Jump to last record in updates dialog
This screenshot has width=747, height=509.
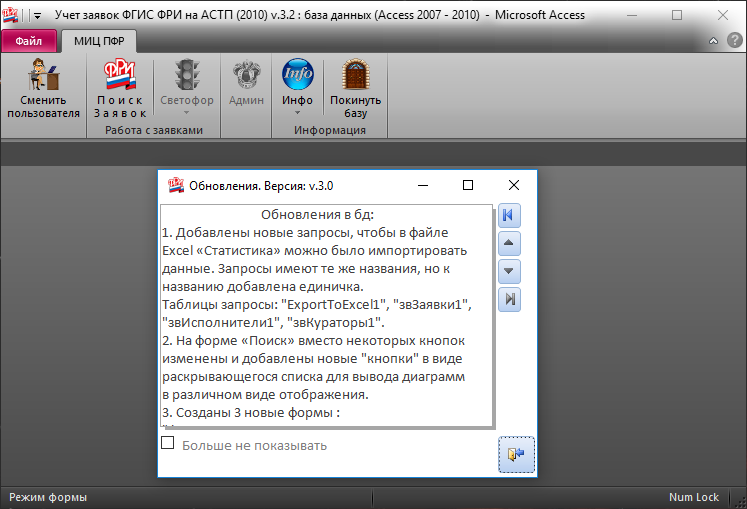coord(510,298)
